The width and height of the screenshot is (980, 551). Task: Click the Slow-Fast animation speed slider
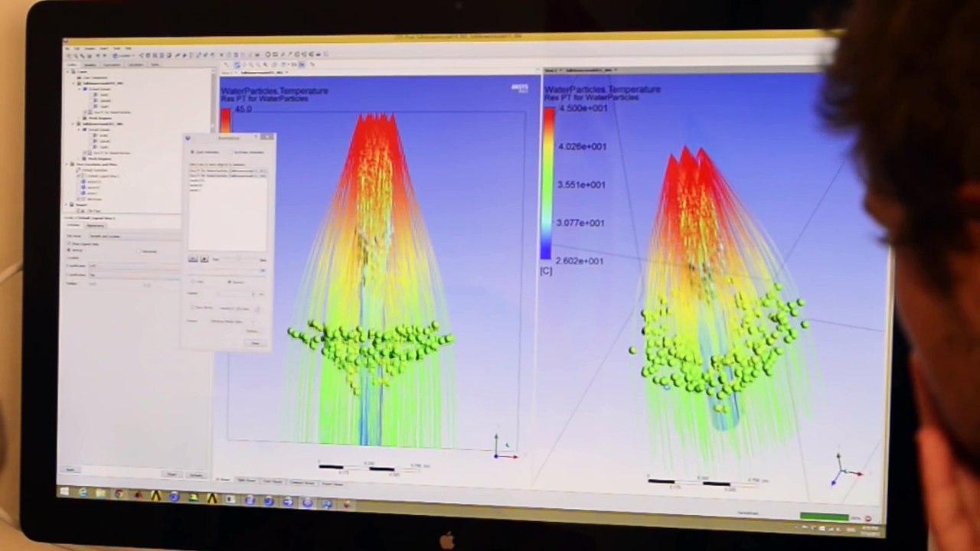point(239,259)
